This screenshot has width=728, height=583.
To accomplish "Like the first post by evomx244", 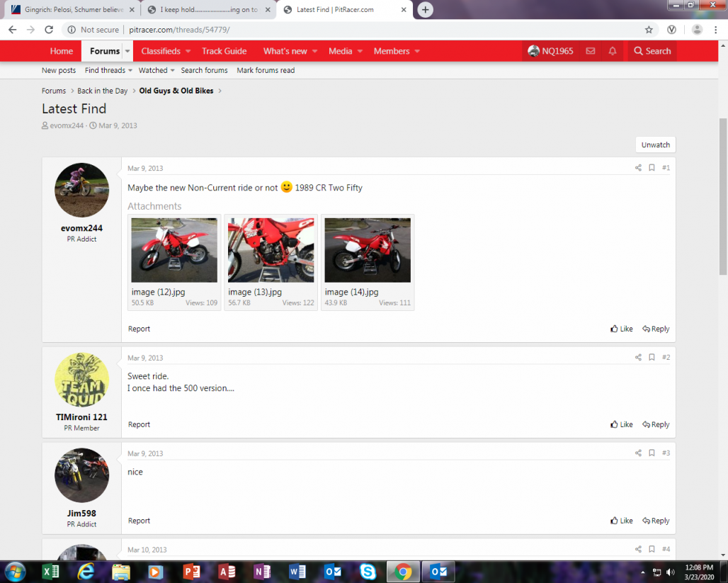I will click(621, 329).
